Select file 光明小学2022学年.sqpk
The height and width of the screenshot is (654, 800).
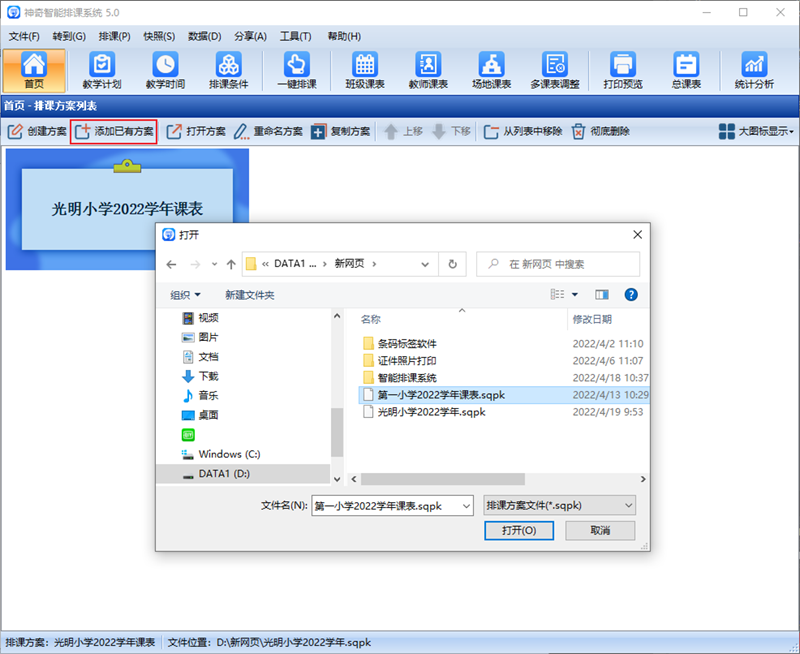point(424,412)
